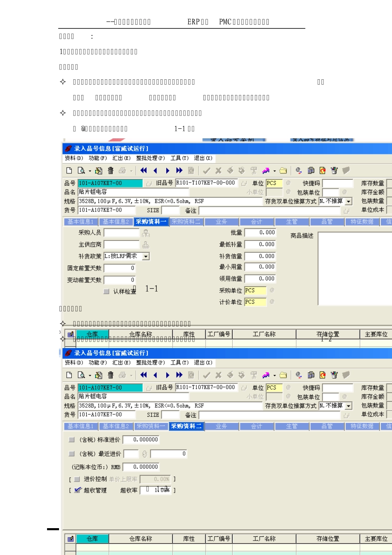Viewport: 392px width, 555px height.
Task: Click 退出(X) menu in 采购资料二 window
Action: coord(203,363)
